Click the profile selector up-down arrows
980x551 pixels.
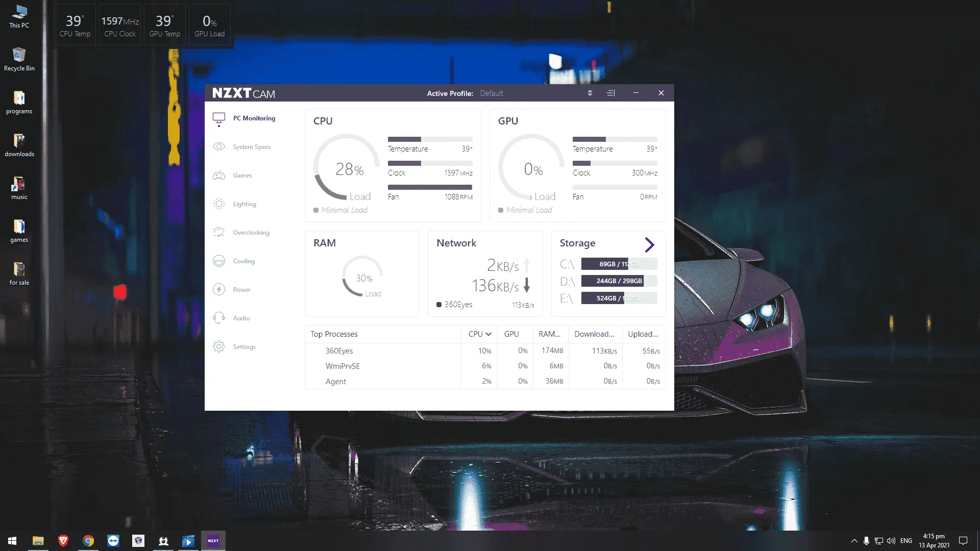pos(590,93)
